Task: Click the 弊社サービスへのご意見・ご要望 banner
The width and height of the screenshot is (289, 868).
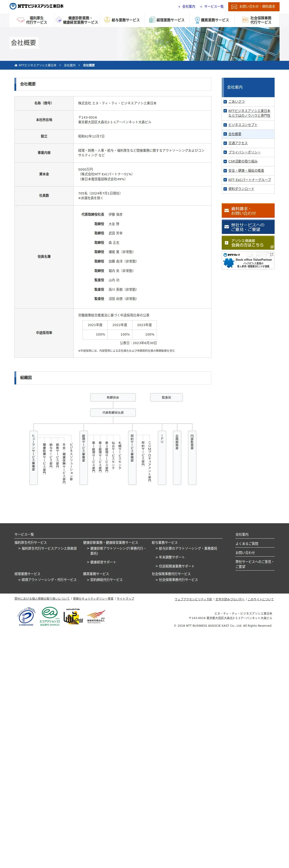Action: tap(248, 227)
